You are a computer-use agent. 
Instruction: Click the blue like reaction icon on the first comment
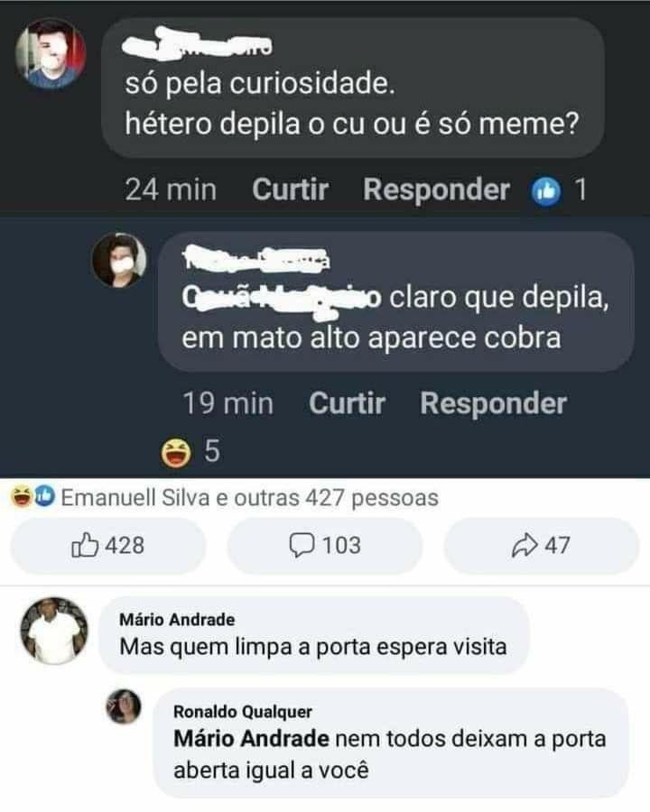[547, 190]
